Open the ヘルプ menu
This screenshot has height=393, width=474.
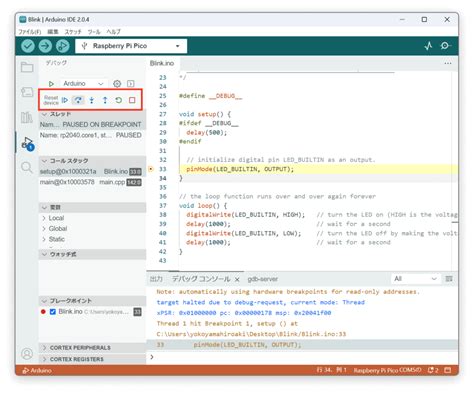(x=113, y=32)
